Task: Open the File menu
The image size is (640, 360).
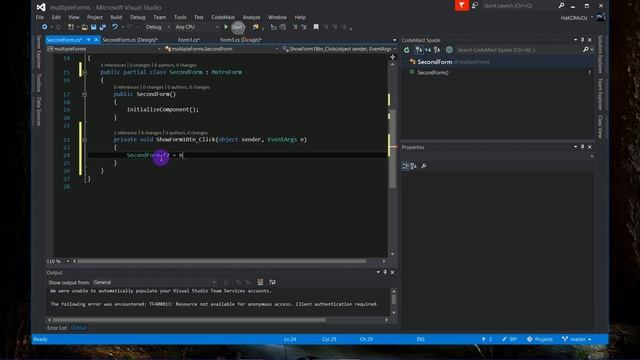Action: [40, 17]
